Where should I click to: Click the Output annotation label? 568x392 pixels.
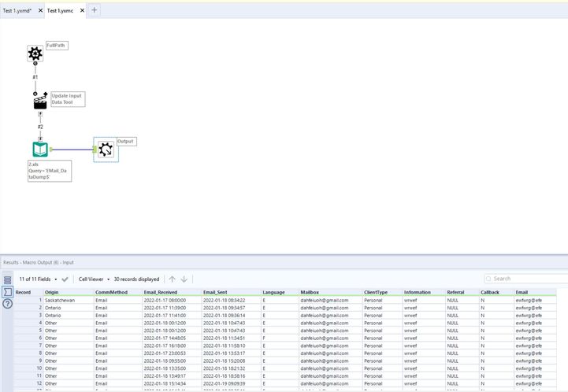point(126,142)
